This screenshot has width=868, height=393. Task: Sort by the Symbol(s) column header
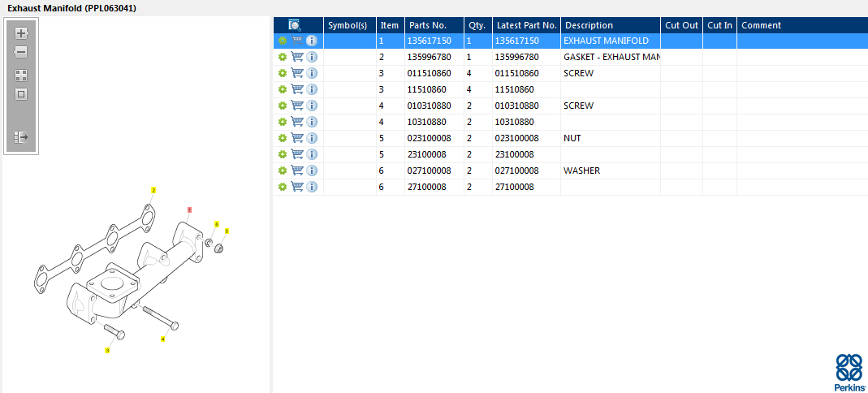pyautogui.click(x=350, y=25)
